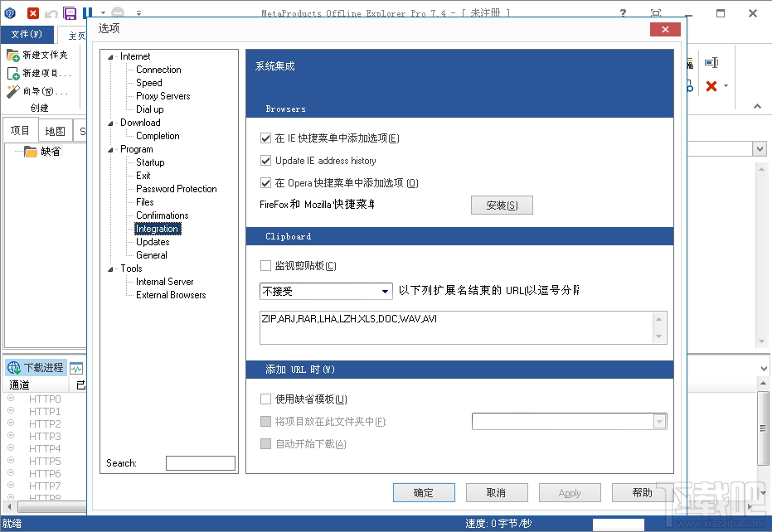Open the 不接受 dropdown in Clipboard section

[x=384, y=292]
